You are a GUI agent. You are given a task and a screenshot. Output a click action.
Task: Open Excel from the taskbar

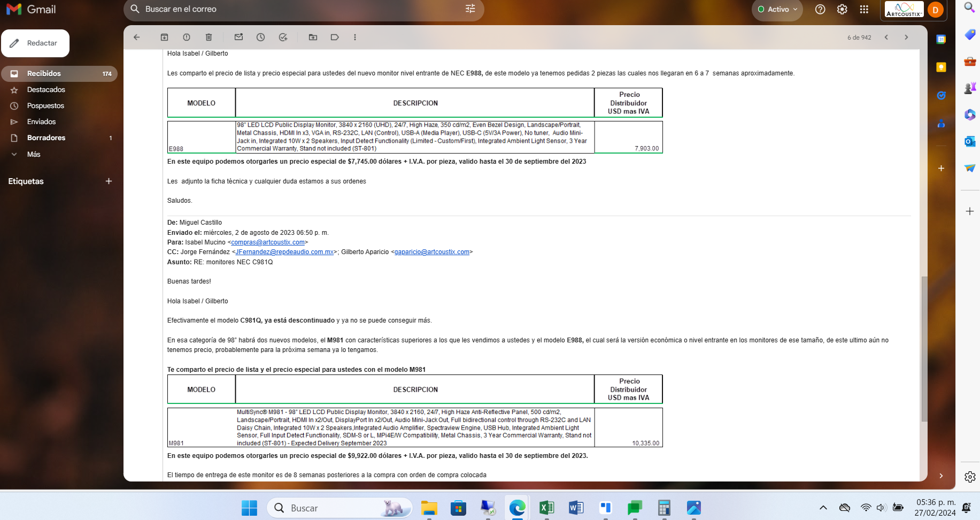(546, 508)
